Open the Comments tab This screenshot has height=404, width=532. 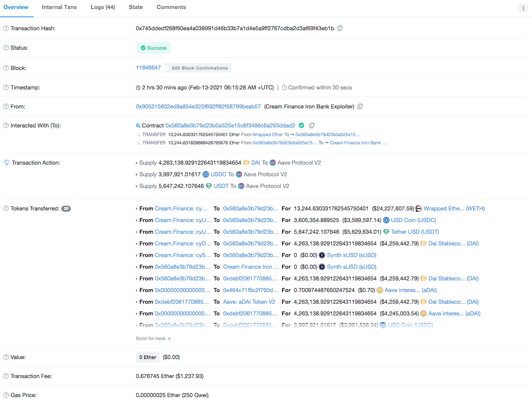click(x=171, y=7)
